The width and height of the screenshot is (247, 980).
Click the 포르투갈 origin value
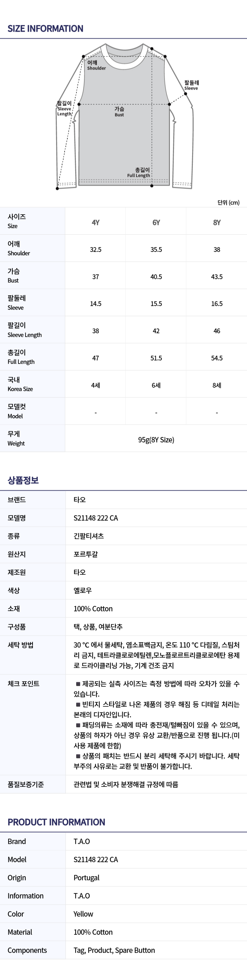[86, 554]
